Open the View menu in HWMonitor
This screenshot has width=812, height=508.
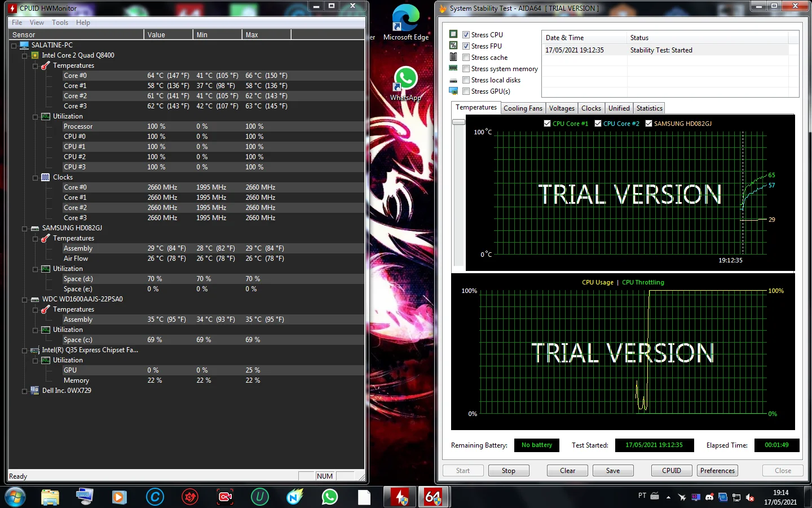37,23
